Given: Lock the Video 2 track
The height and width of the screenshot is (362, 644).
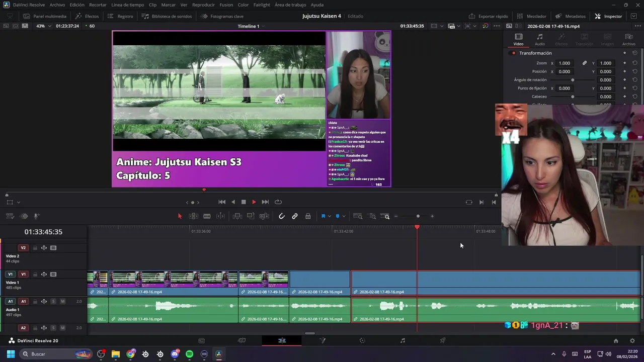Looking at the screenshot, I should pos(35,248).
